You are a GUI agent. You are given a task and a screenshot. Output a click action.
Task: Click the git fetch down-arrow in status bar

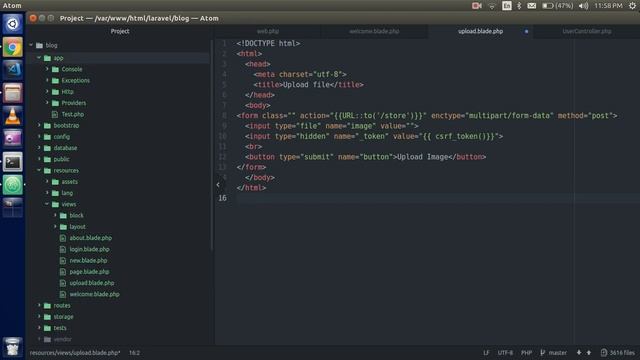(x=579, y=353)
